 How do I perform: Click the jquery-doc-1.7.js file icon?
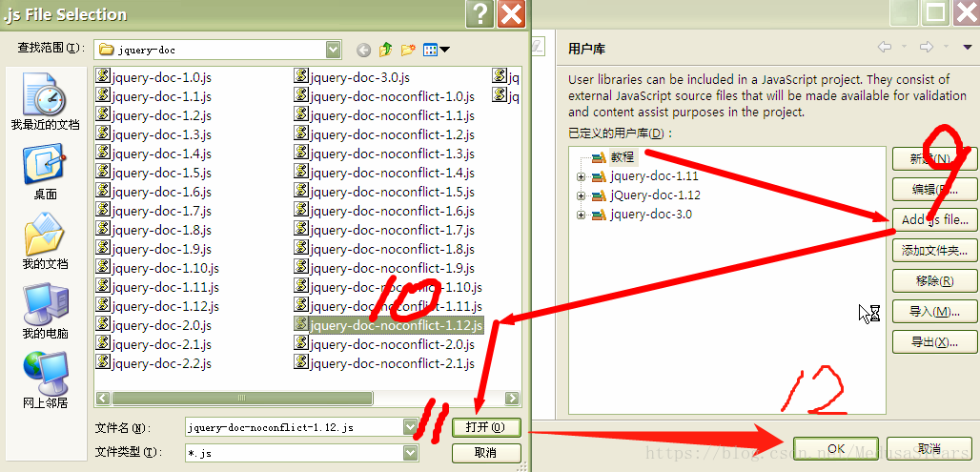click(x=103, y=210)
